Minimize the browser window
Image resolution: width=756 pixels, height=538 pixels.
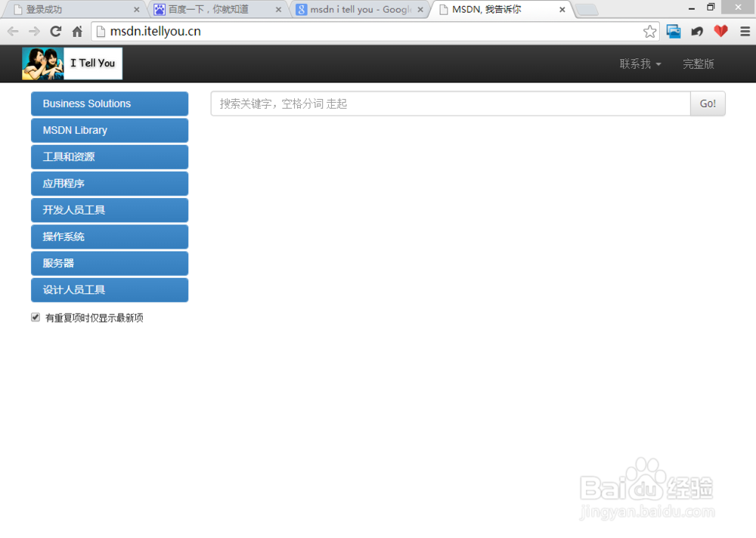tap(692, 8)
